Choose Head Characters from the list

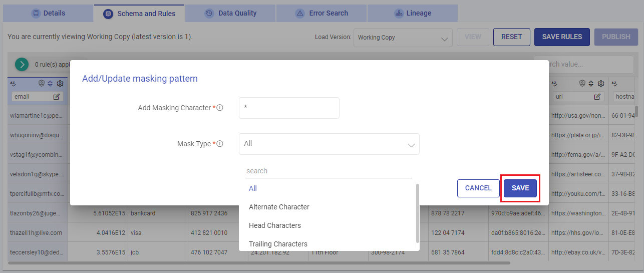tap(274, 225)
